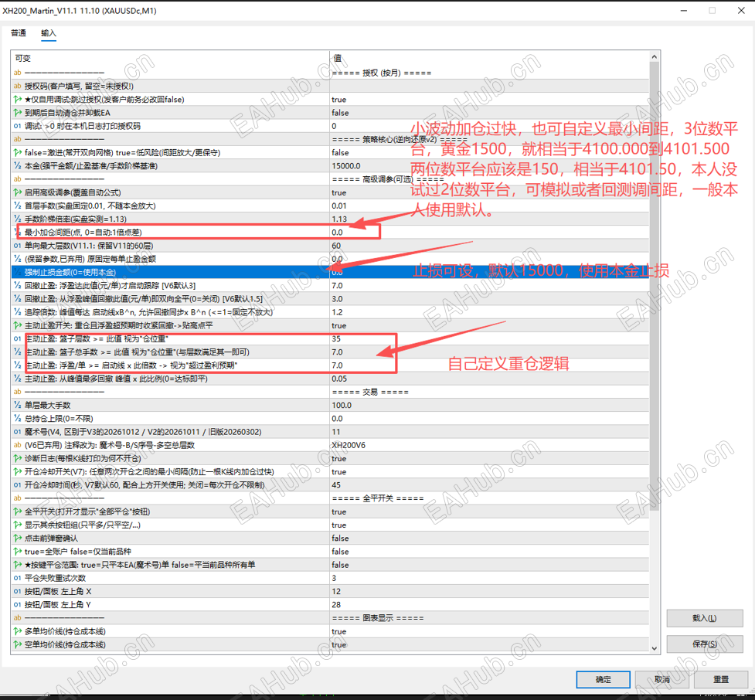Toggle true value of 主动止盈开关 row

tap(339, 325)
